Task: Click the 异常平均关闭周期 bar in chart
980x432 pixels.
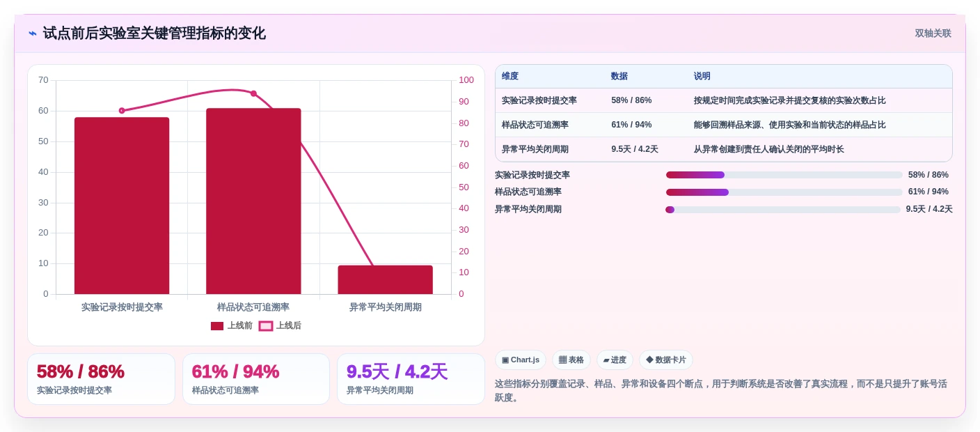Action: 386,279
